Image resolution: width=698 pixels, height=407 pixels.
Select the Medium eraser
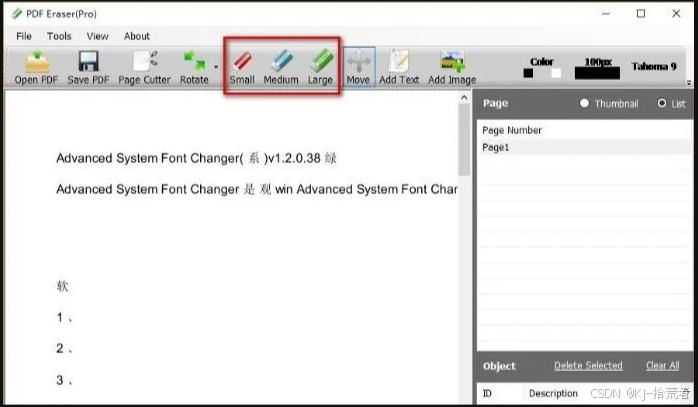tap(281, 67)
